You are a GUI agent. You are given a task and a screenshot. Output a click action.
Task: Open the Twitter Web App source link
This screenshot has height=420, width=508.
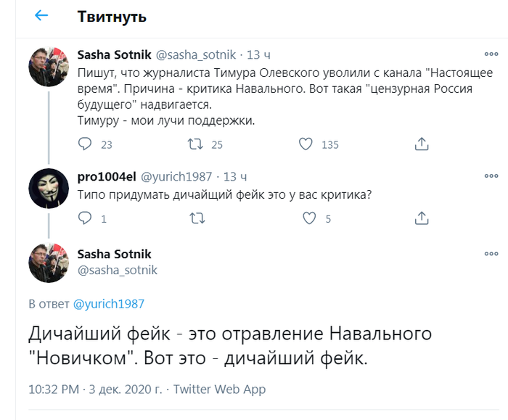pos(219,390)
